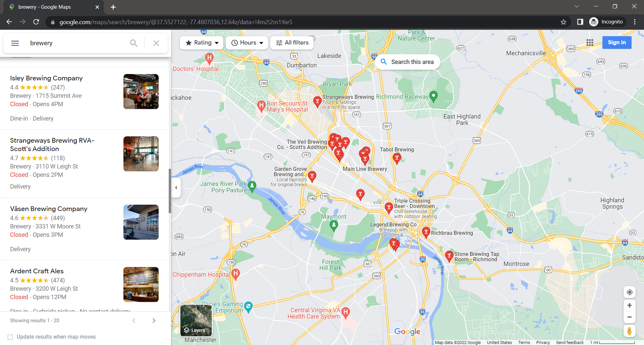The height and width of the screenshot is (345, 644).
Task: Clear the brewery search with X
Action: 156,43
